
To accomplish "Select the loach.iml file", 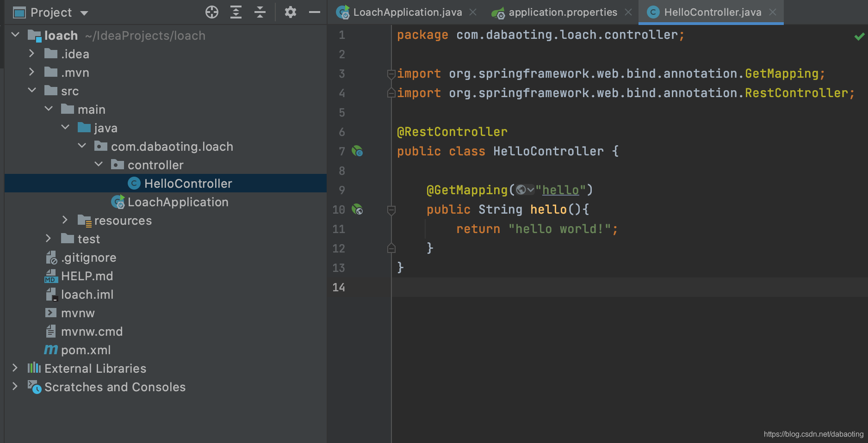I will [x=87, y=295].
